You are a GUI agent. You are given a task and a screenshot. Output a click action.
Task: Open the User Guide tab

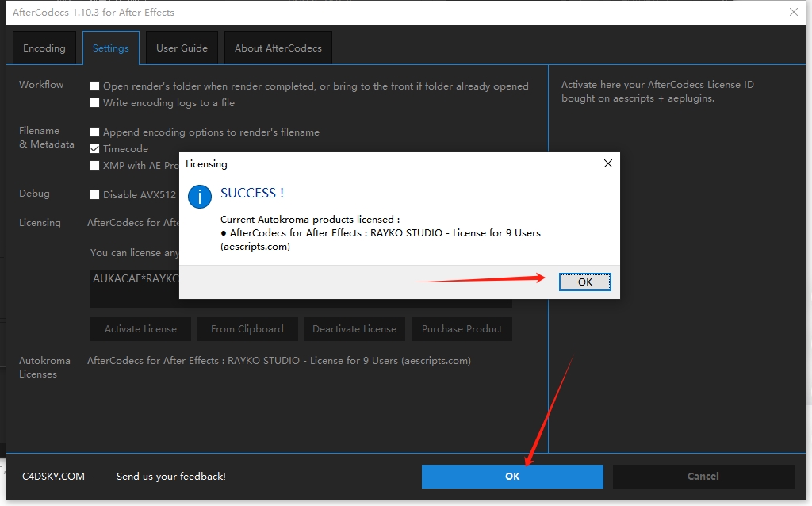point(182,48)
